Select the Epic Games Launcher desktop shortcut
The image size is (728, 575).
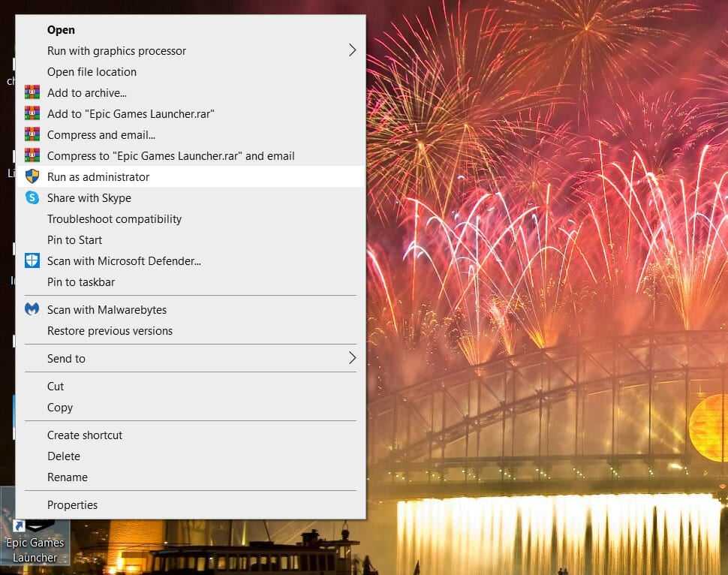coord(35,541)
